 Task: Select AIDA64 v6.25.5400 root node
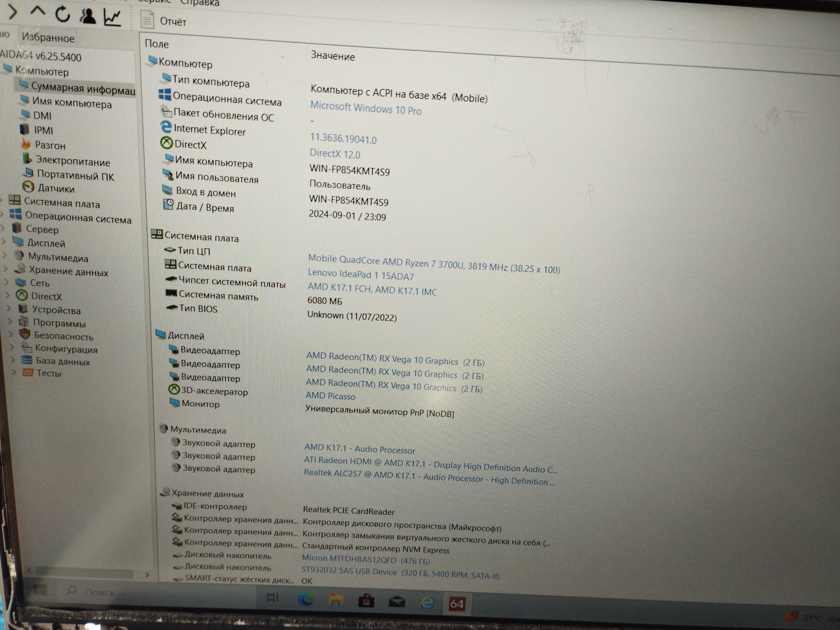(x=41, y=56)
